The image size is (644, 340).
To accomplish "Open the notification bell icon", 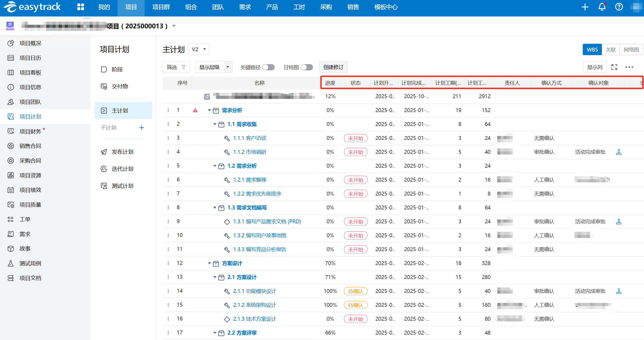I will (602, 7).
